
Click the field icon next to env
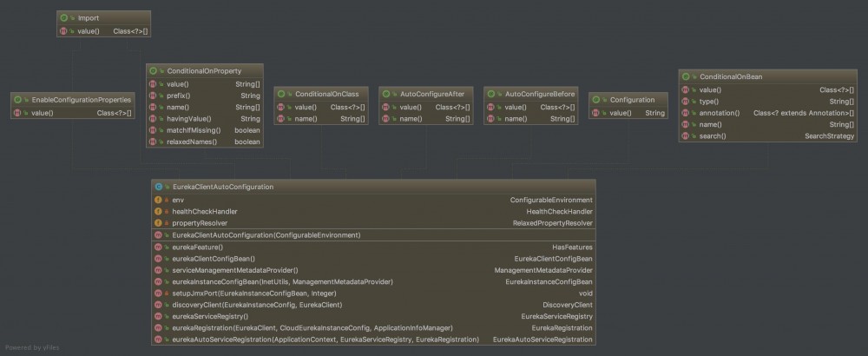(158, 200)
